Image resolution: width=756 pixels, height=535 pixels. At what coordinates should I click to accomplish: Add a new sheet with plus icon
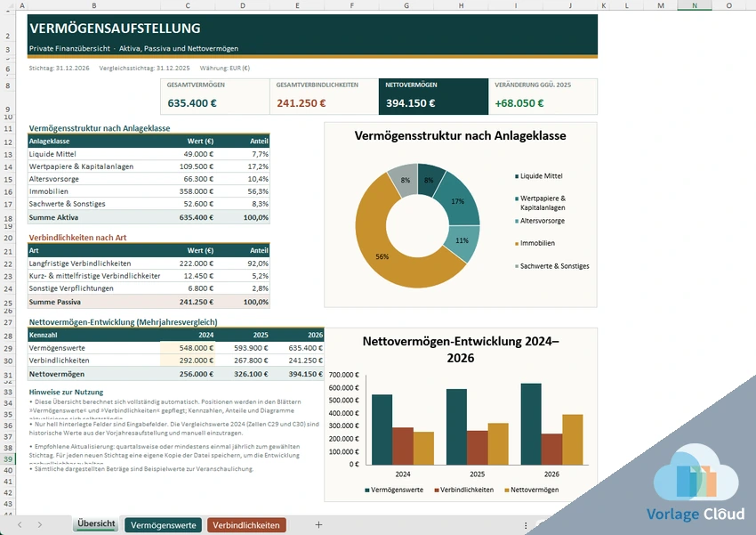point(318,525)
